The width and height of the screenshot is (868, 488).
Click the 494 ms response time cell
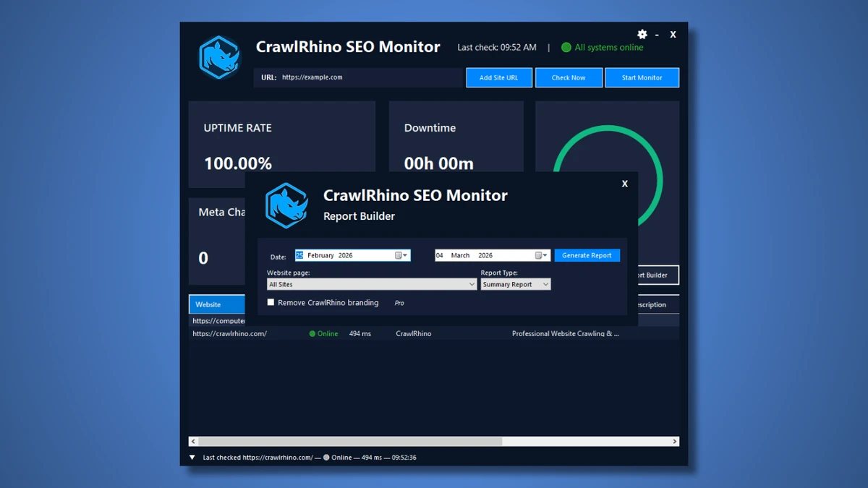click(360, 334)
